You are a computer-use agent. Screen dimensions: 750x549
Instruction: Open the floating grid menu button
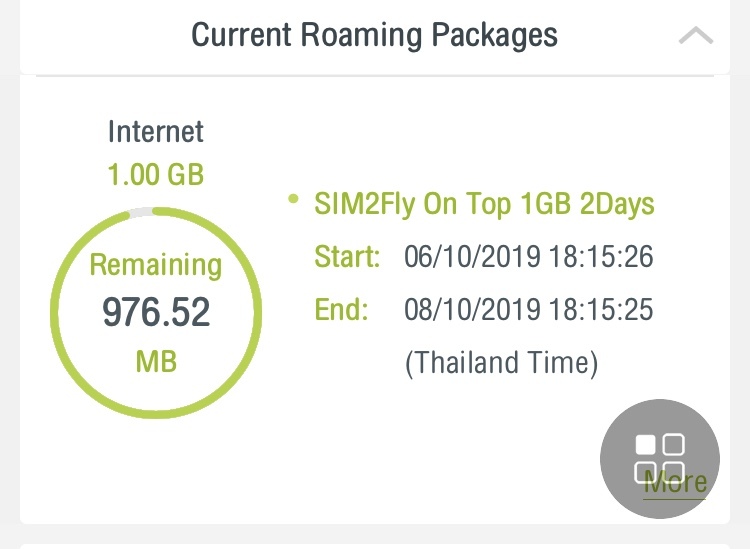[x=660, y=458]
